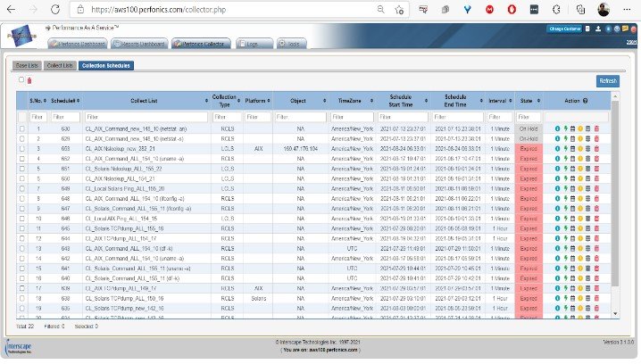
Task: Open the Collect Lists tab
Action: (x=59, y=65)
